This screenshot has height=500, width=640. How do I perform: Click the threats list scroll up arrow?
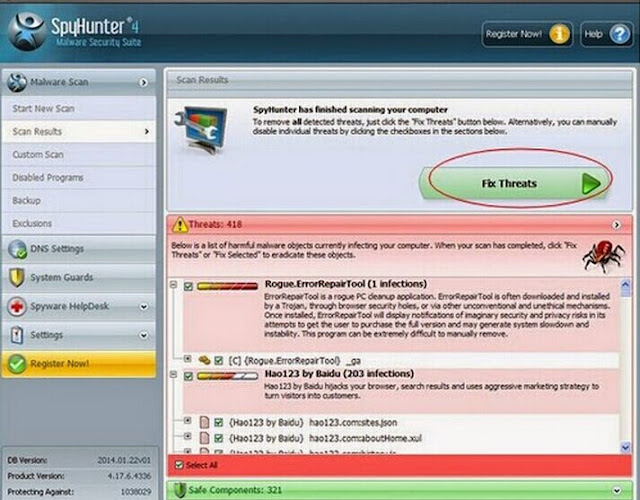625,287
